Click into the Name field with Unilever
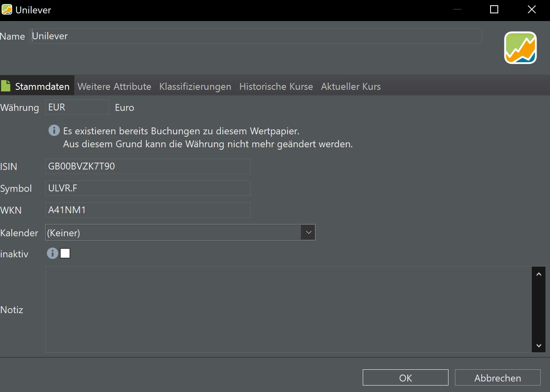This screenshot has width=550, height=392. click(255, 36)
